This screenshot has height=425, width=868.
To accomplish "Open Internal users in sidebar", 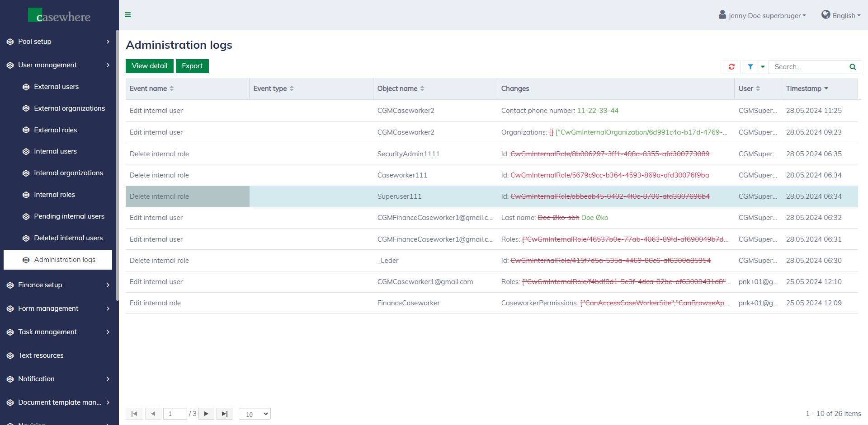I will coord(55,151).
